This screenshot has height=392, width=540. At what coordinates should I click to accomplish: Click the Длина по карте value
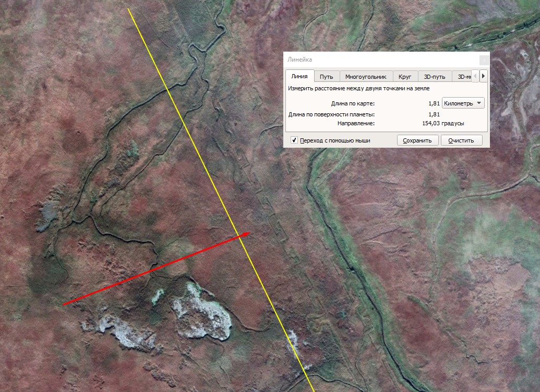tap(434, 103)
